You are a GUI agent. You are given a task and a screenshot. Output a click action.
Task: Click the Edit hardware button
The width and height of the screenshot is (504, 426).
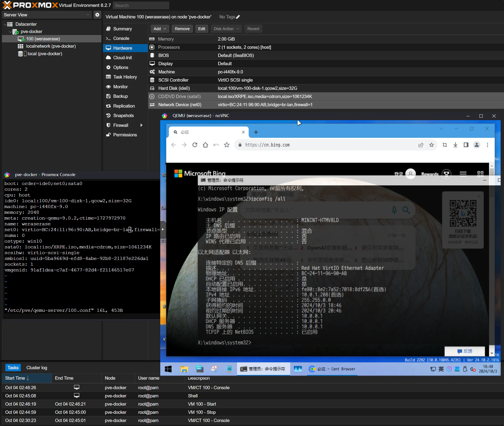(x=201, y=29)
